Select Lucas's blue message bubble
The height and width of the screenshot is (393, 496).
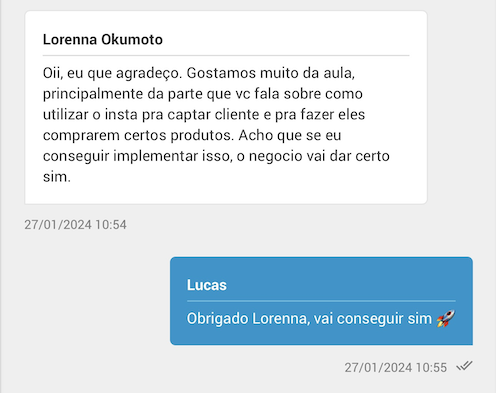(x=321, y=301)
